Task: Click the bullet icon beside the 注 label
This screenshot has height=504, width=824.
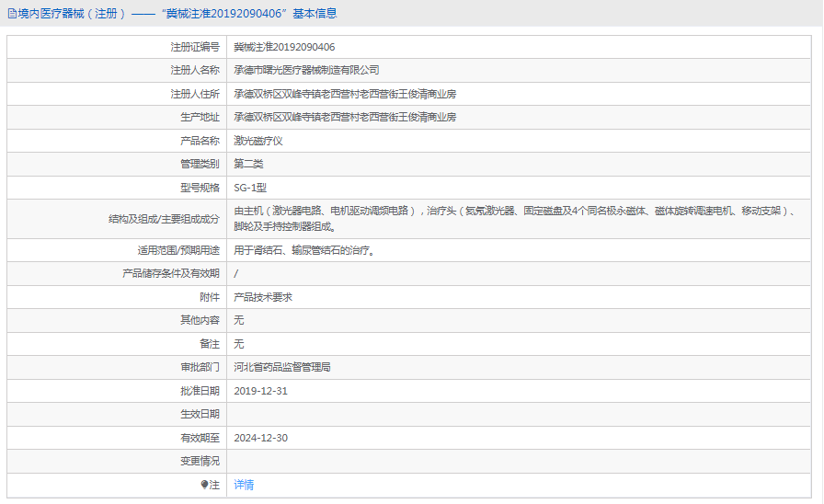Action: 204,485
